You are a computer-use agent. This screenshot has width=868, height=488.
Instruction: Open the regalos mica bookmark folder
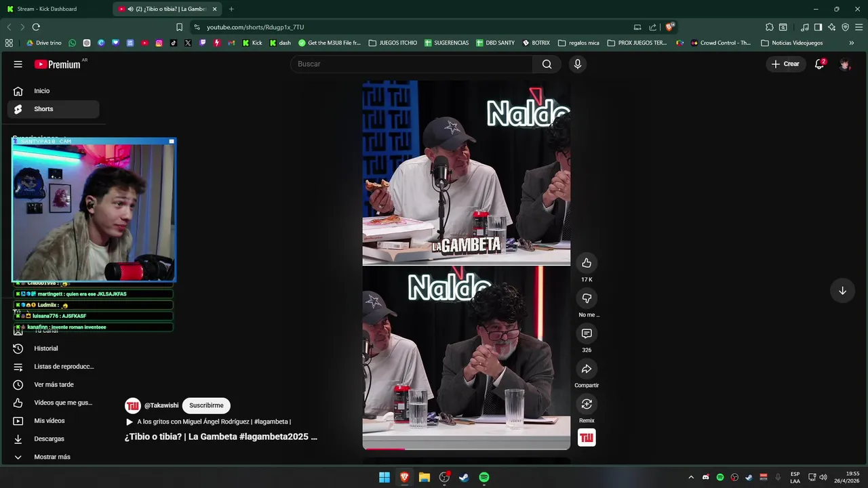tap(578, 43)
